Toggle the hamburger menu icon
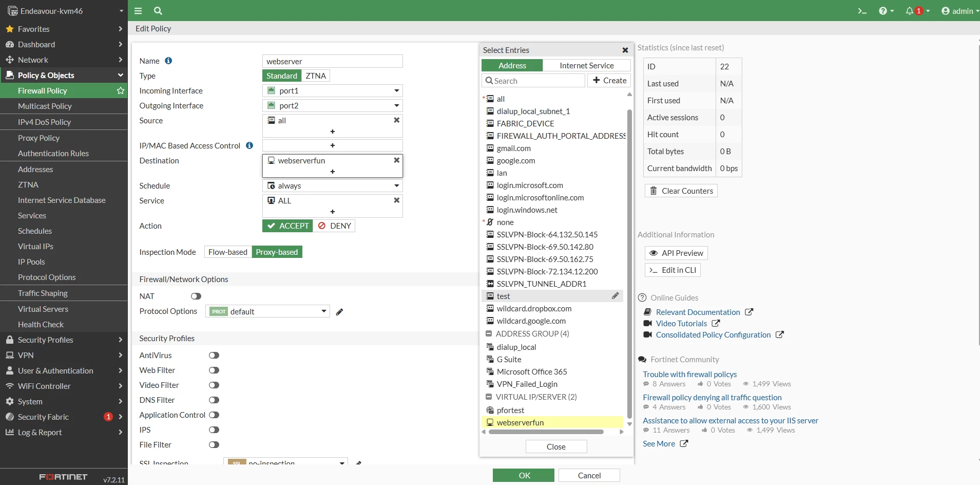This screenshot has width=980, height=485. click(138, 11)
